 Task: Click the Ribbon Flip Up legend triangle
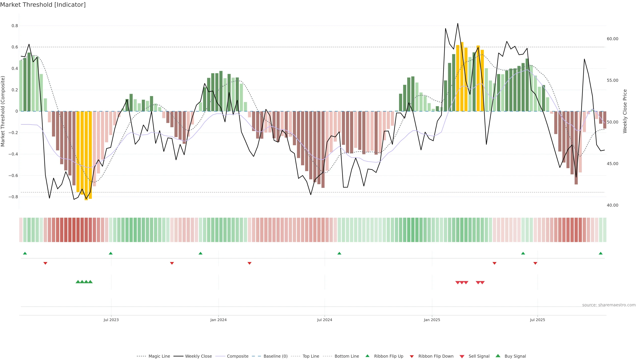pyautogui.click(x=367, y=356)
